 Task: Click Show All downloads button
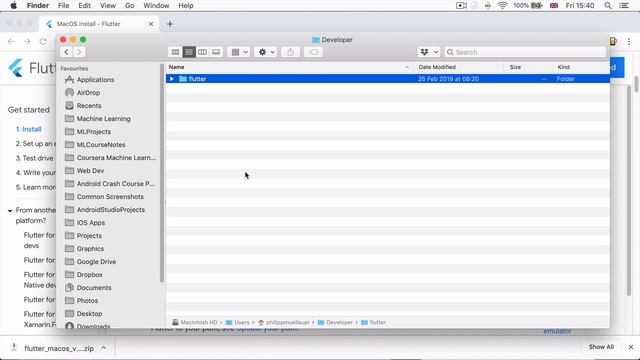click(601, 347)
